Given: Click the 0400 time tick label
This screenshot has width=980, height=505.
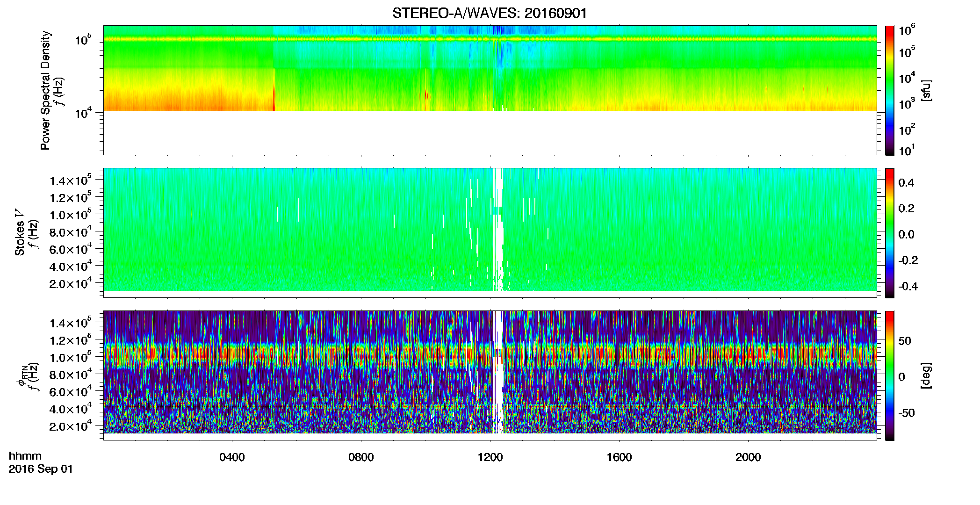Looking at the screenshot, I should pos(232,457).
